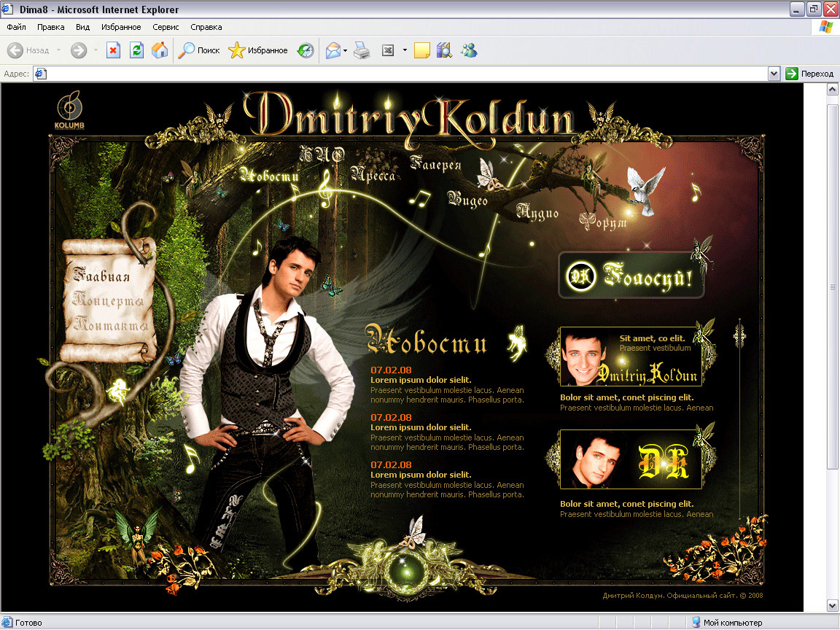
Task: Open the Галерея navigation link
Action: pos(435,163)
